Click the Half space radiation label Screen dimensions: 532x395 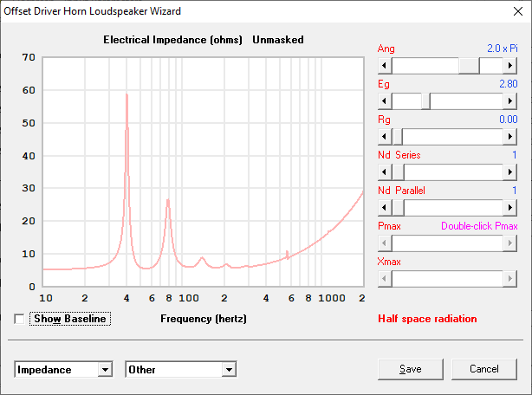coord(427,319)
